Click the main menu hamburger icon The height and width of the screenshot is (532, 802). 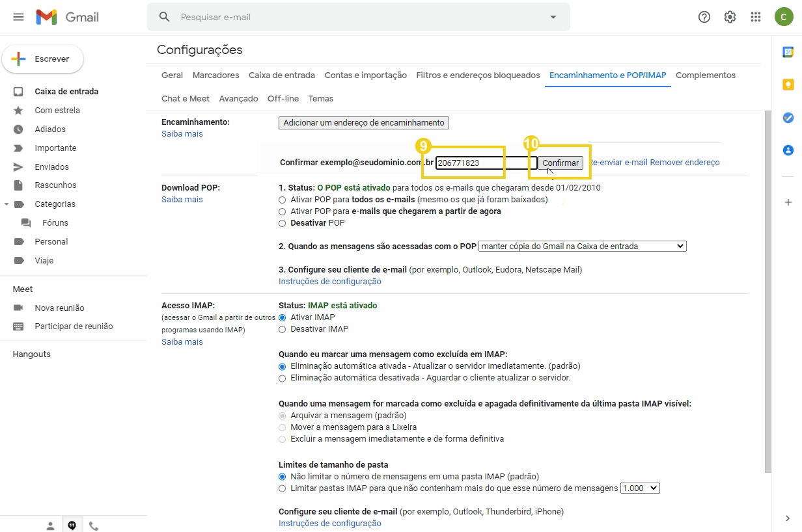pos(18,17)
